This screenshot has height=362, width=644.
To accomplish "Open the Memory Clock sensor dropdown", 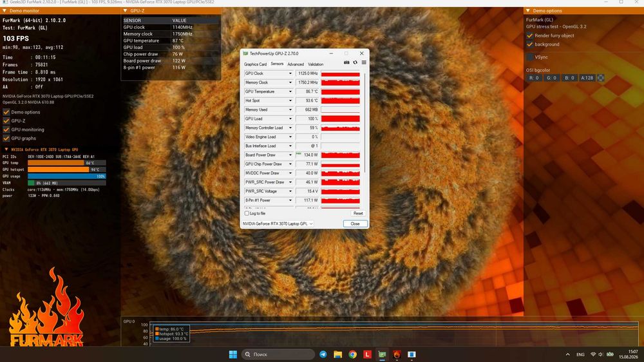I will coord(290,82).
